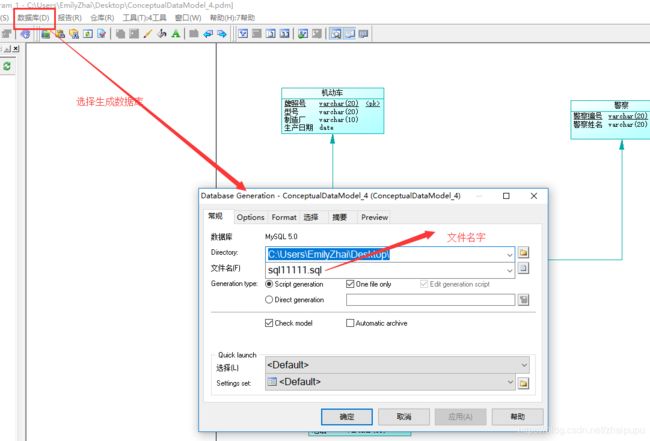Select the yellow pencil toolbar icon
The height and width of the screenshot is (441, 650).
(148, 34)
